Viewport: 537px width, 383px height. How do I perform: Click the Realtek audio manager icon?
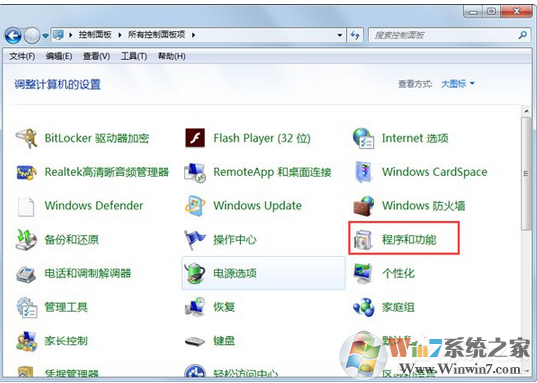coord(26,172)
